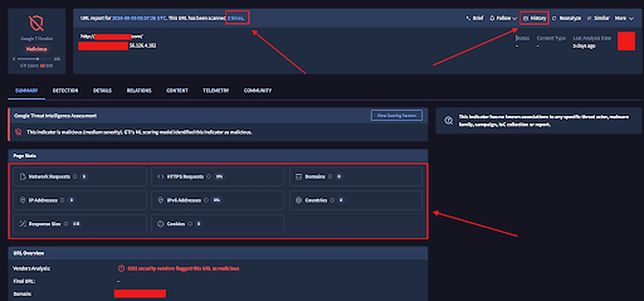
Task: Click the info icon beside Domains
Action: coord(330,177)
